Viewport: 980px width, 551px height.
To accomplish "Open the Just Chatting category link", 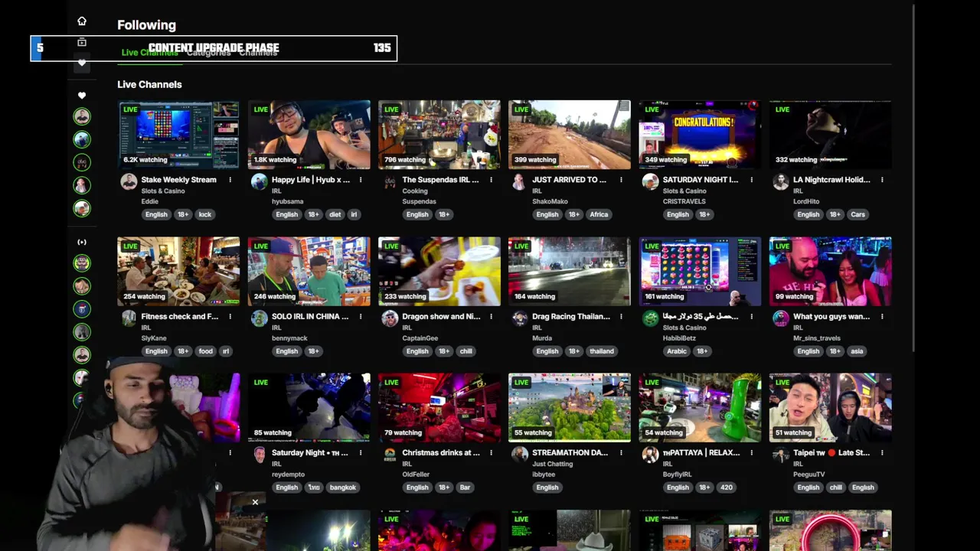I will (553, 463).
